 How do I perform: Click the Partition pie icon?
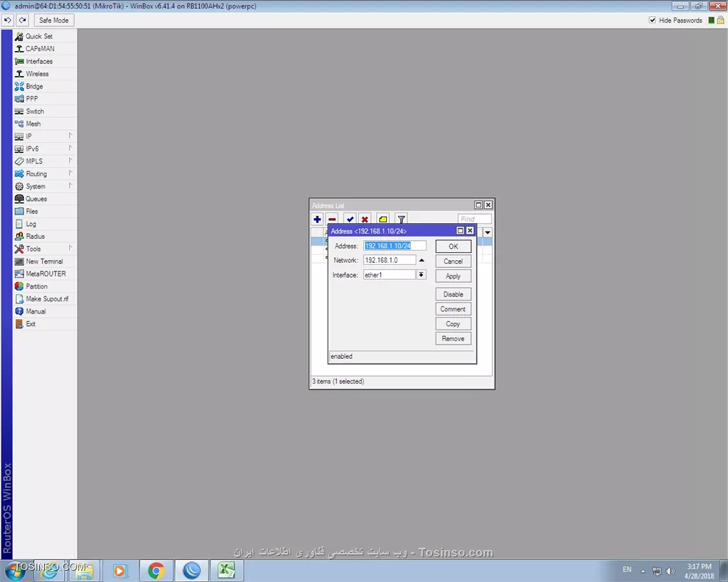point(19,286)
